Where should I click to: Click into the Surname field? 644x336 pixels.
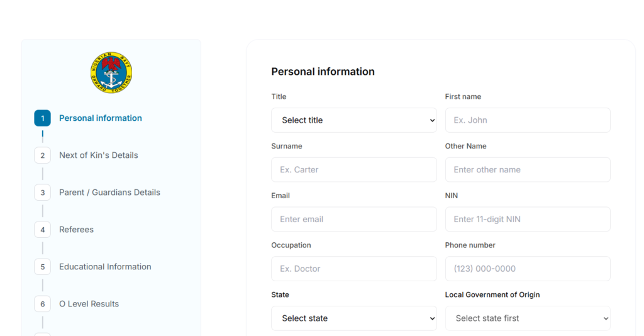point(354,170)
